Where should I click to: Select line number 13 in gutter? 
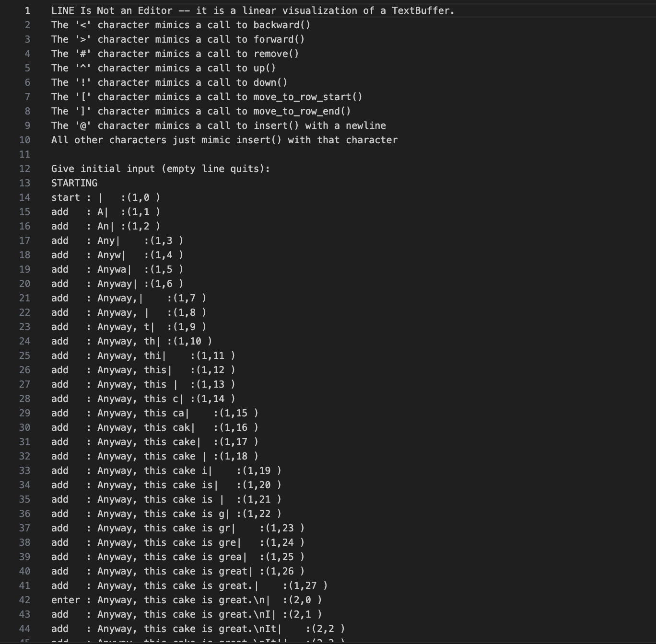(24, 183)
